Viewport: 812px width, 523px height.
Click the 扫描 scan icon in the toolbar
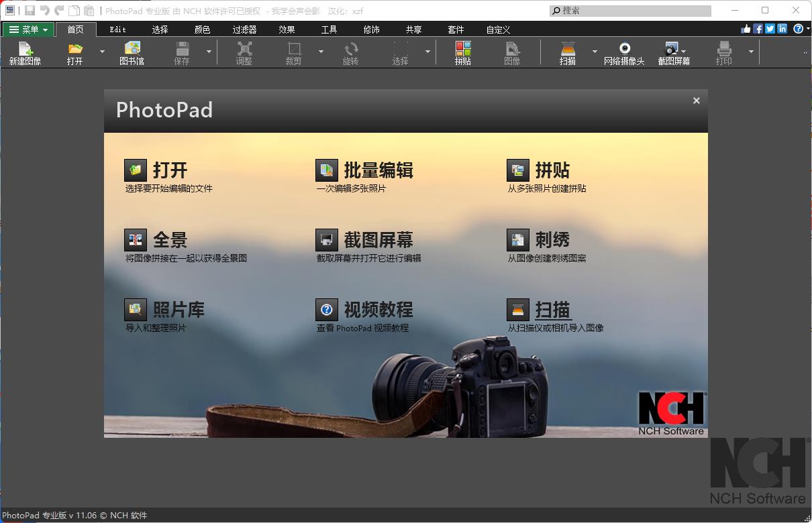(568, 52)
